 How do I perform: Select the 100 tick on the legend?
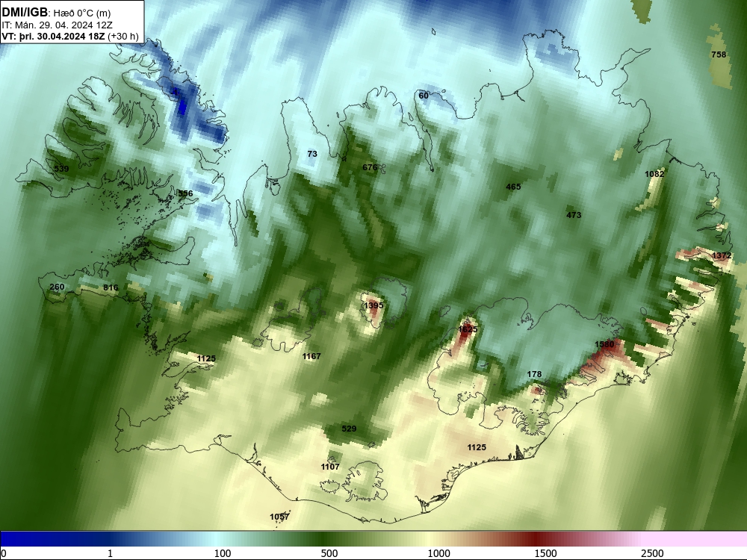click(223, 553)
